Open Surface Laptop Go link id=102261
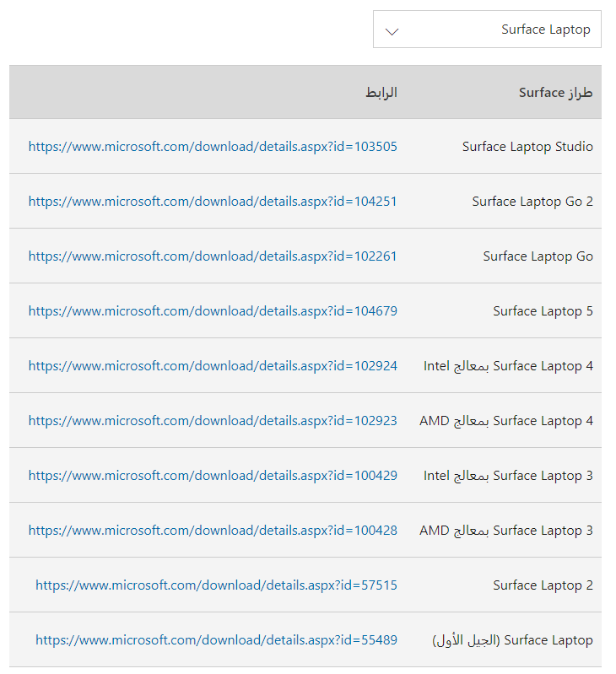616x674 pixels. tap(213, 256)
